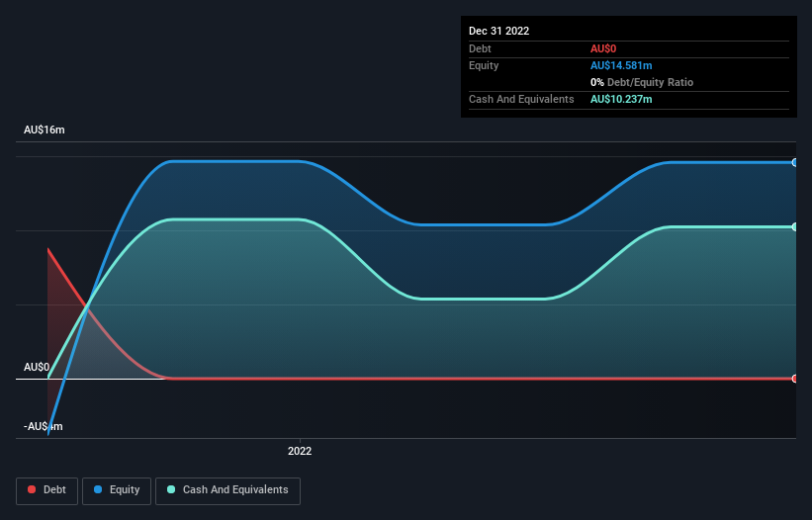Select the Cash endpoint marker at Dec 2022
The width and height of the screenshot is (812, 520).
[x=795, y=226]
